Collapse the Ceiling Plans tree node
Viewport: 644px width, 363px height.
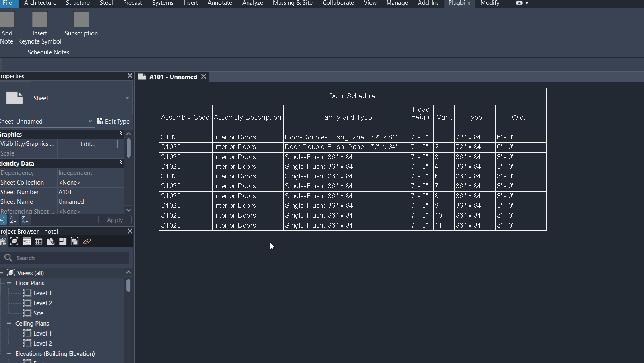(9, 323)
